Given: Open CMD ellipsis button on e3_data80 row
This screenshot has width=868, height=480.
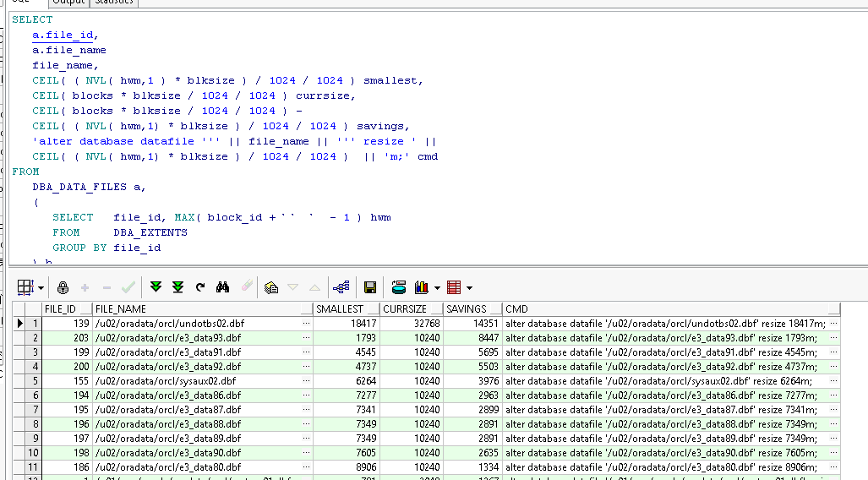Looking at the screenshot, I should click(x=833, y=467).
